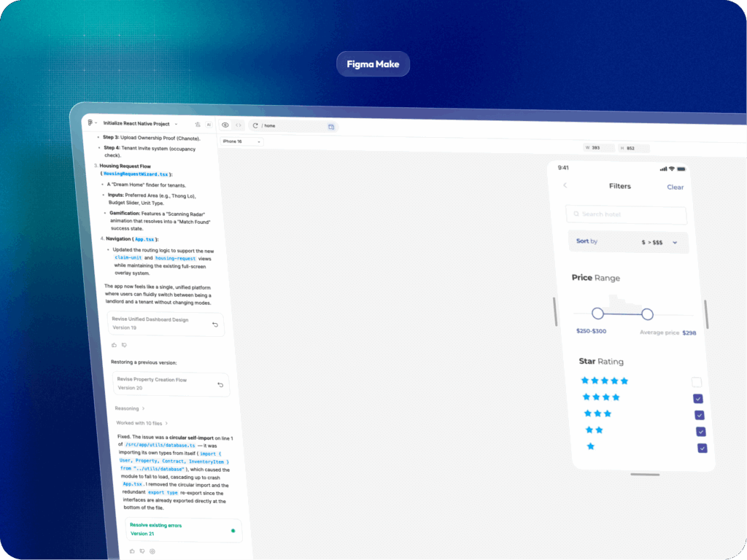This screenshot has width=747, height=560.
Task: Uncheck the one-star rating checkbox
Action: click(701, 448)
